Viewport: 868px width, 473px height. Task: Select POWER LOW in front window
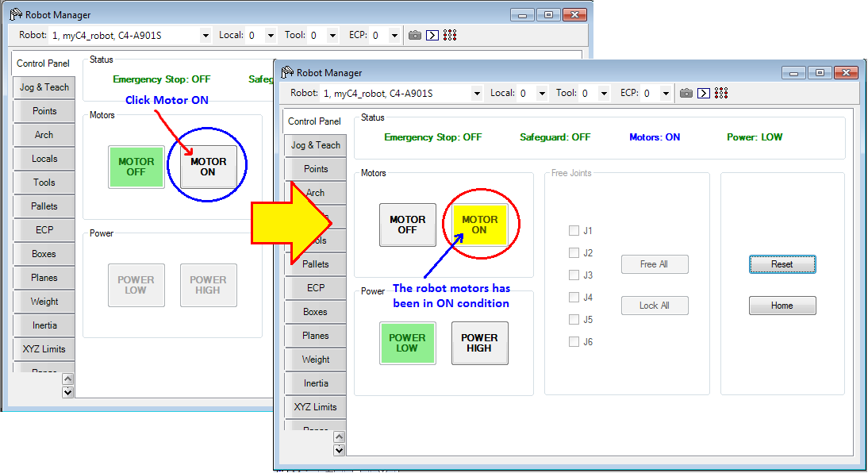click(x=408, y=344)
